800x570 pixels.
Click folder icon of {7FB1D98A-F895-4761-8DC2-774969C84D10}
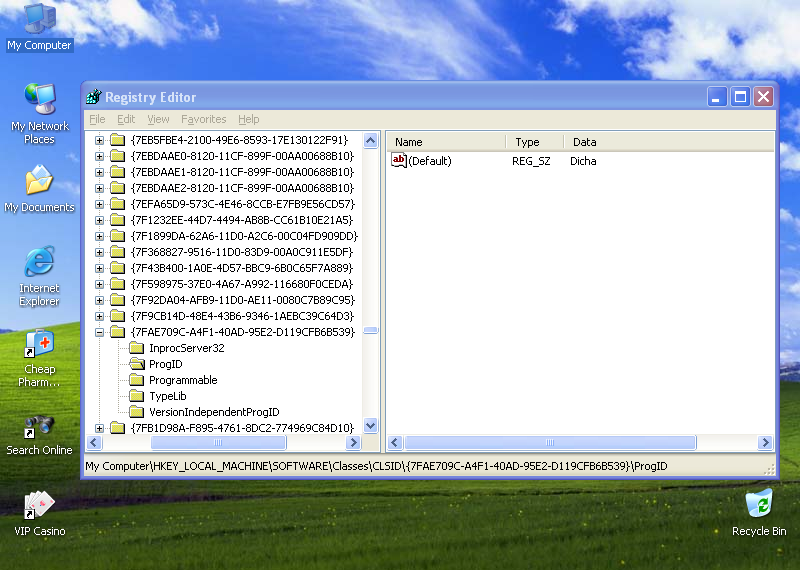tap(118, 428)
